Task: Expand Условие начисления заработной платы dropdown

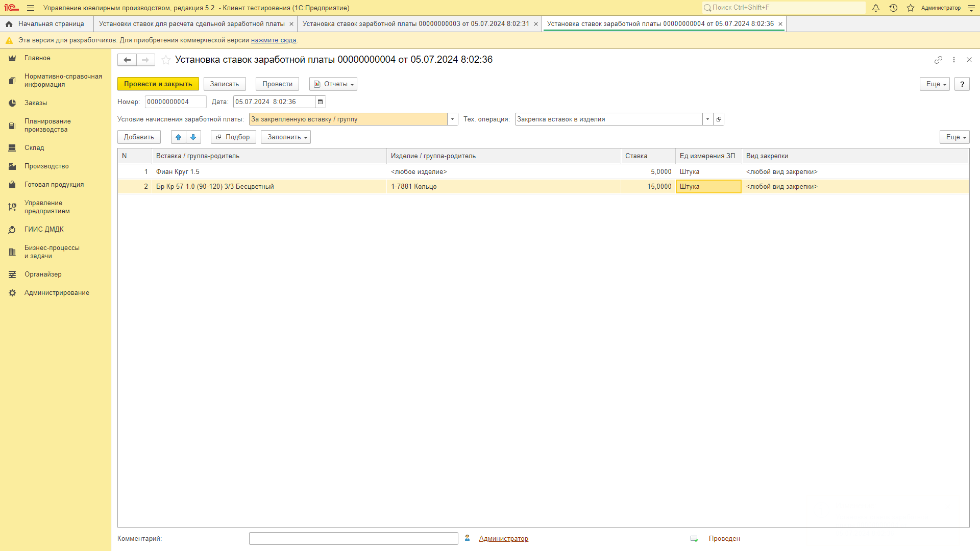Action: coord(452,119)
